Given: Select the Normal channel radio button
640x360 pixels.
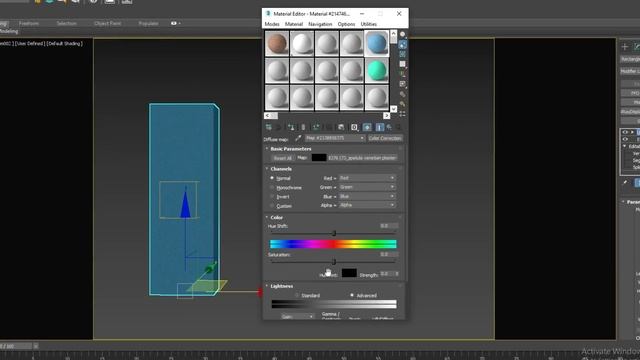Looking at the screenshot, I should [x=272, y=178].
